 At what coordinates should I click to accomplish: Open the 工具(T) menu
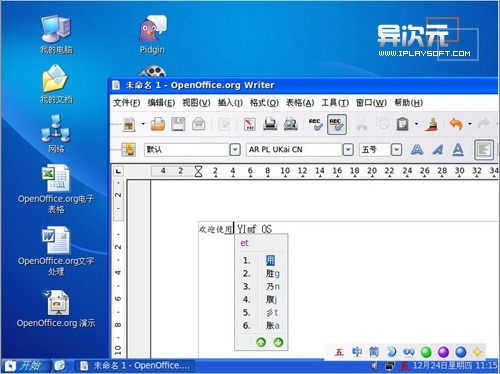pos(335,102)
